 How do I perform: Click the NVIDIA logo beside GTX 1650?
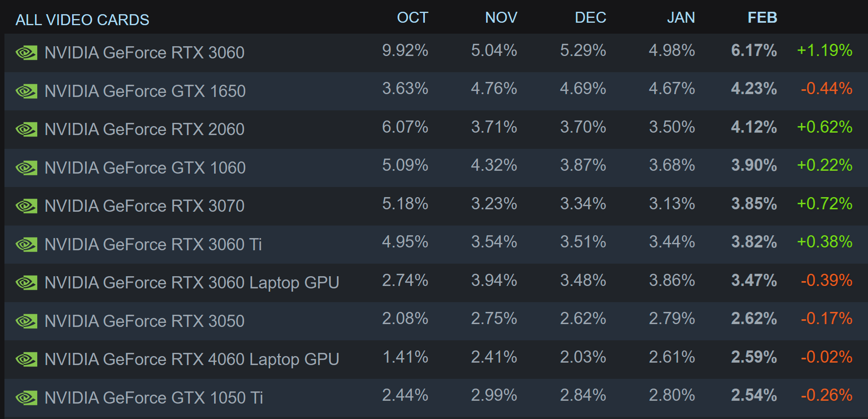click(x=26, y=91)
